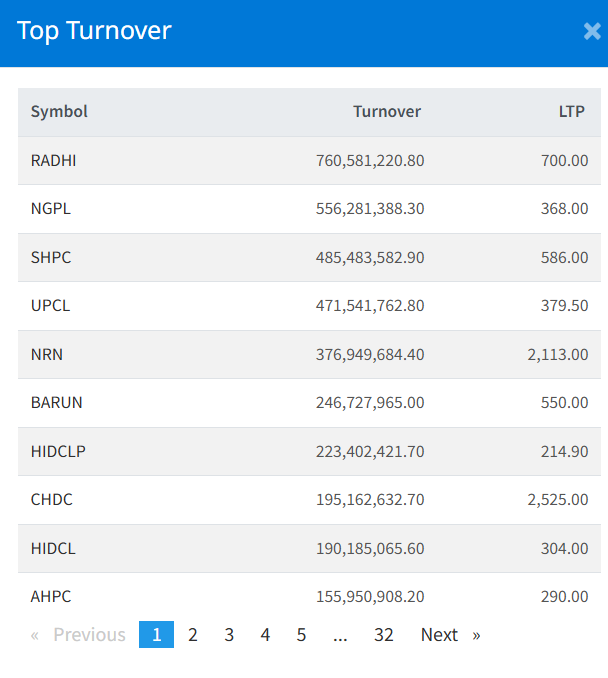The height and width of the screenshot is (678, 608).
Task: Click the Next page link
Action: [449, 635]
